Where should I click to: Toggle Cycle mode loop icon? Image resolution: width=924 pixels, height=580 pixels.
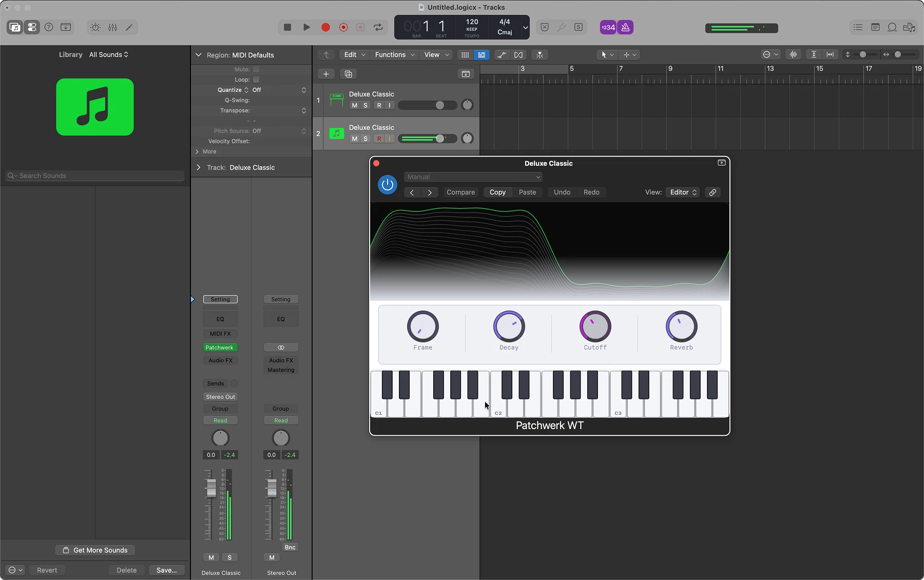[x=378, y=27]
